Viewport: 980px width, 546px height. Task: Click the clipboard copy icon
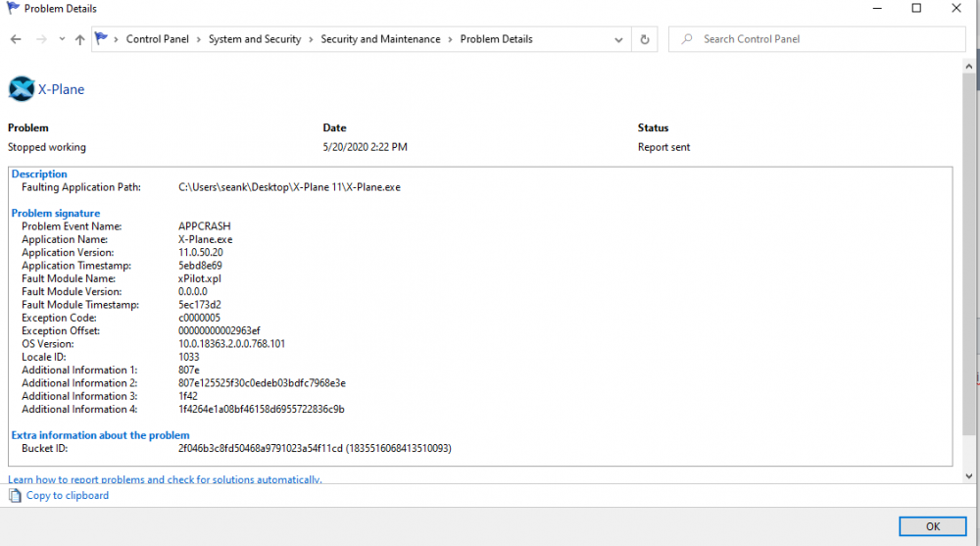coord(15,496)
